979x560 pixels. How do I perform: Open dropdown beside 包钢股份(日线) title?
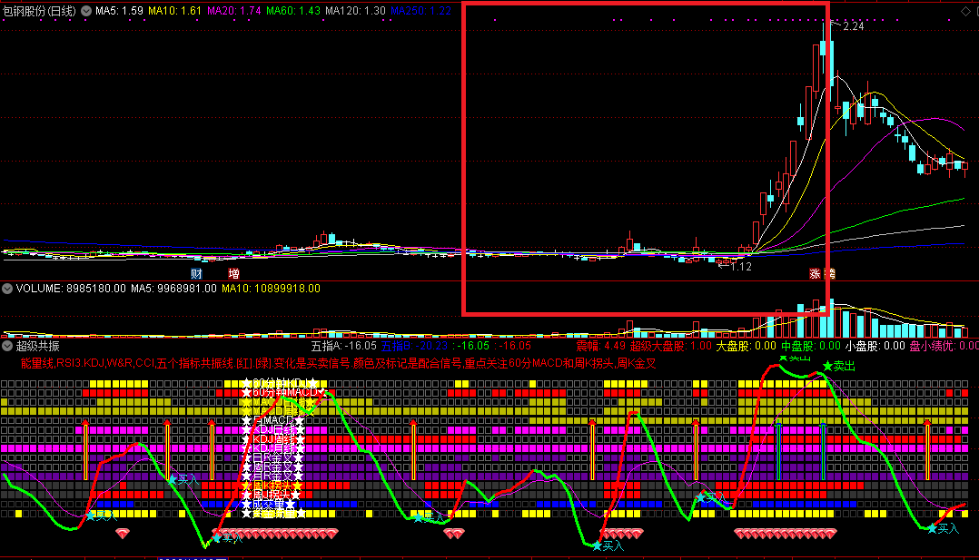(x=86, y=11)
